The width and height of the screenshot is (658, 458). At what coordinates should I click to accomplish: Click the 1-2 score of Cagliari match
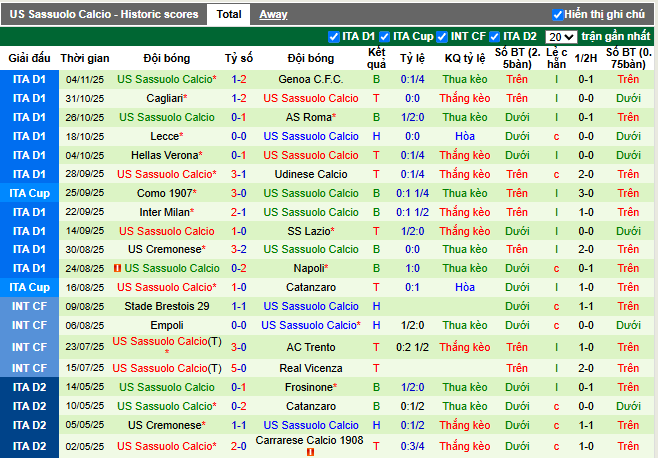[239, 98]
